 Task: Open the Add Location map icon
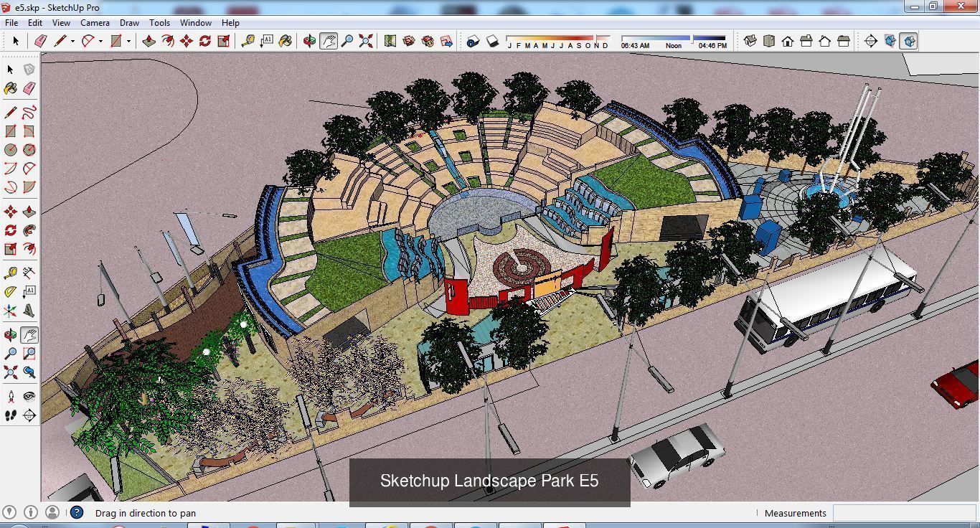(390, 41)
